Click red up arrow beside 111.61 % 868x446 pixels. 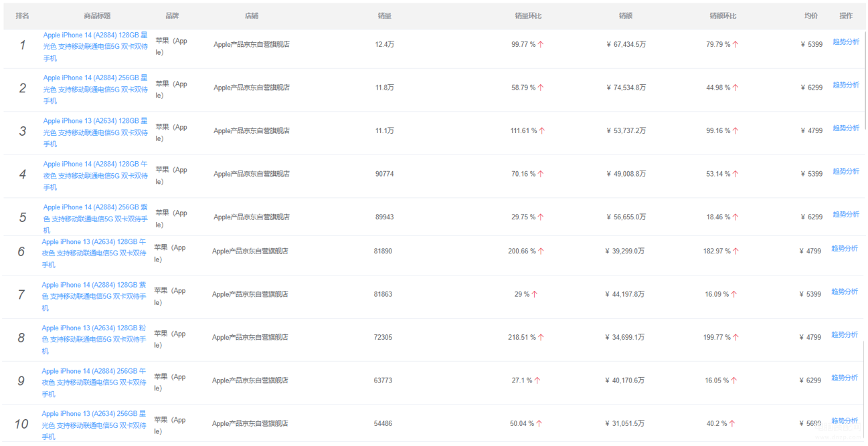coord(542,131)
